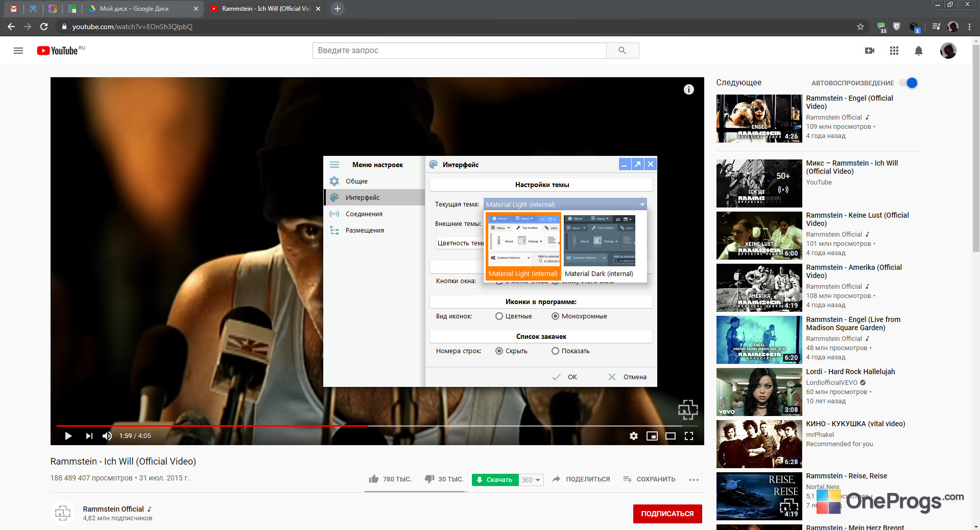Skip to the next video
The width and height of the screenshot is (980, 530).
[89, 436]
